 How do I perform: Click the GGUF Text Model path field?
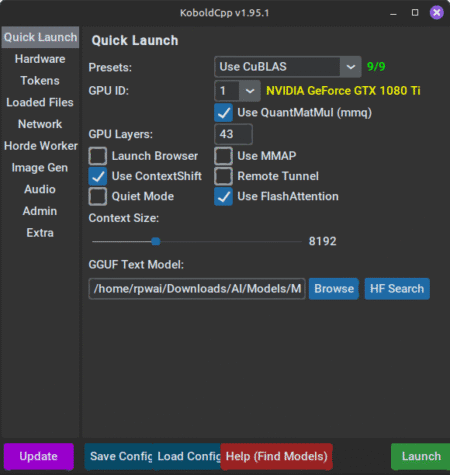point(197,289)
